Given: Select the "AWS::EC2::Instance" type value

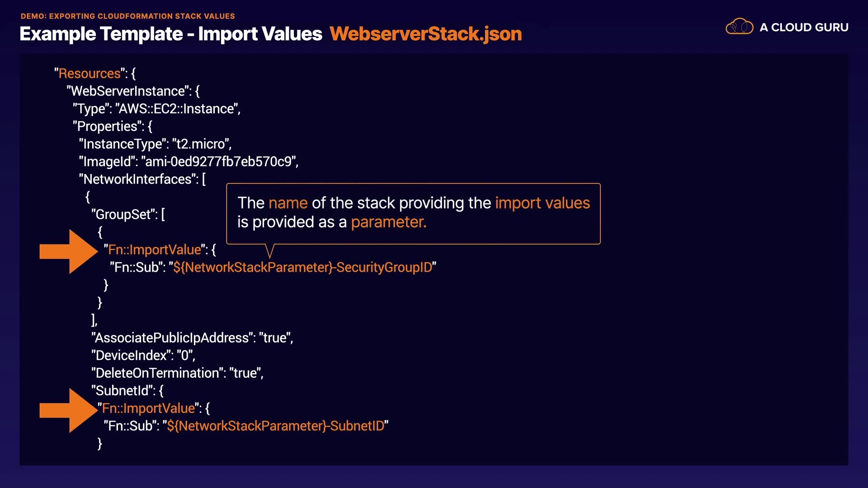Looking at the screenshot, I should [x=177, y=109].
